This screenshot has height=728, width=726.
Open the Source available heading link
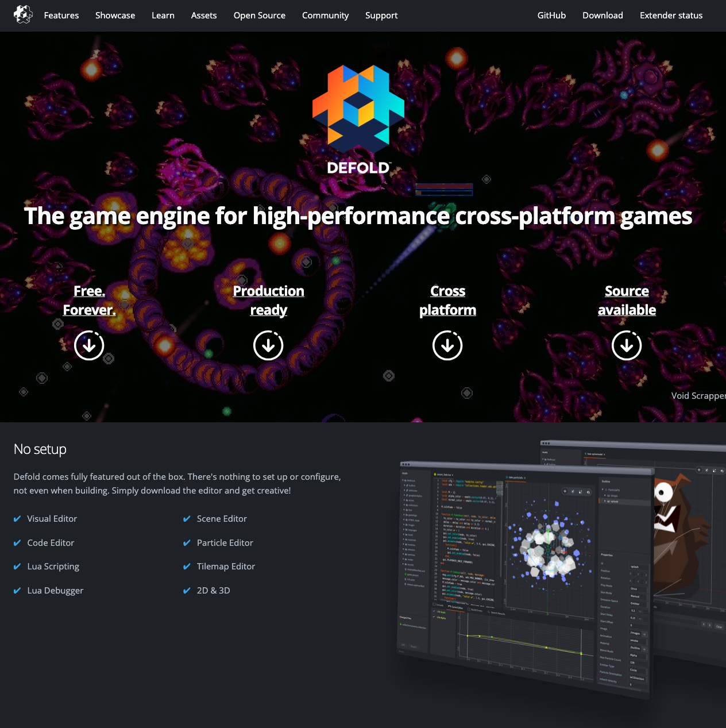[627, 301]
